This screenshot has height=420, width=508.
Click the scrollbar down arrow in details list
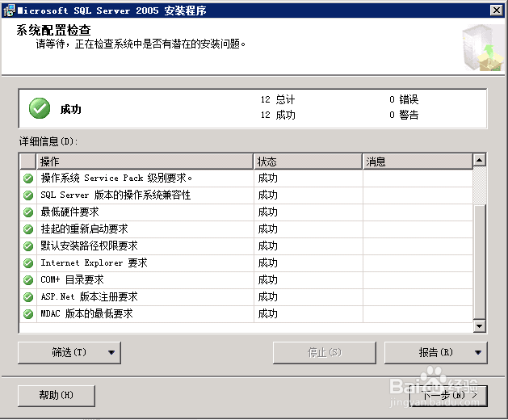pos(479,326)
